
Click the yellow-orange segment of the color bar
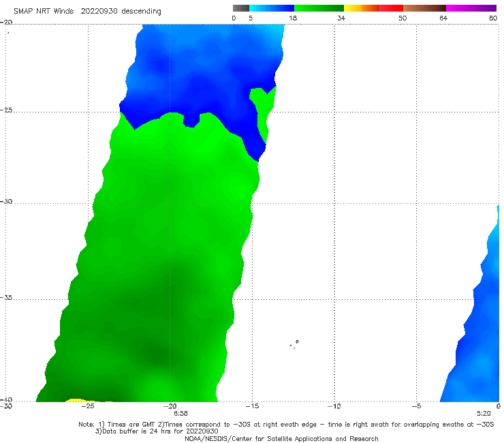(x=362, y=8)
